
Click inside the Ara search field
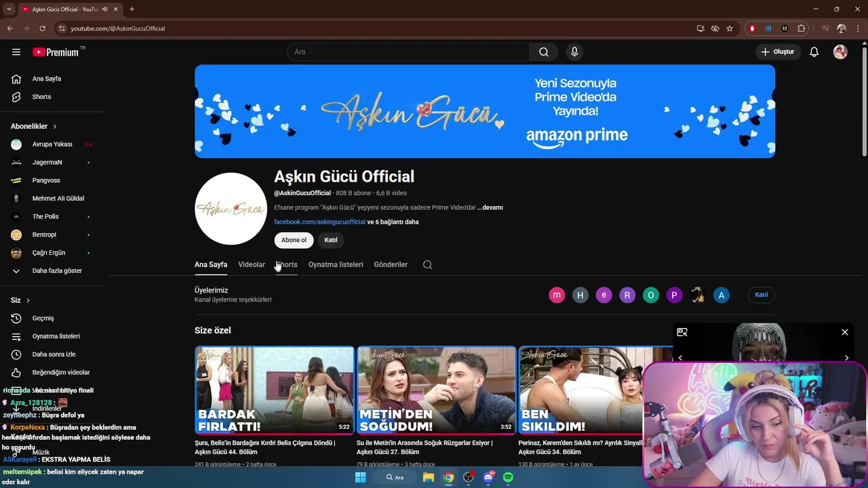(408, 52)
